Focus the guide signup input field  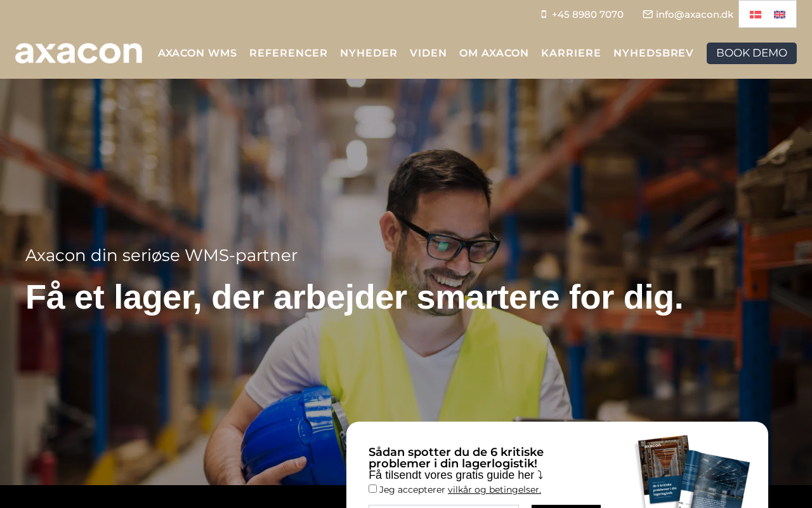pyautogui.click(x=443, y=506)
